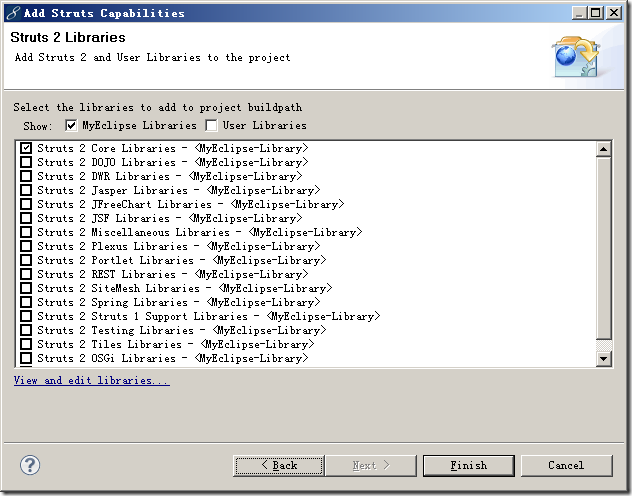Click the Struts wizard banner icon
This screenshot has width=632, height=496.
[x=577, y=55]
